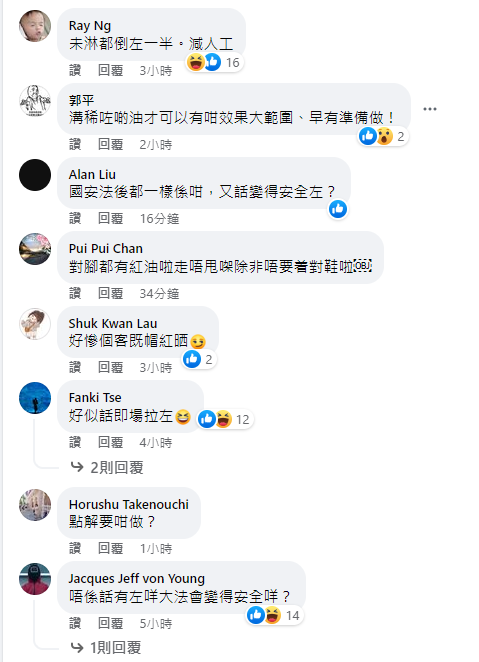Toggle 讚 on Horushu Takenouchi's comment

click(75, 548)
